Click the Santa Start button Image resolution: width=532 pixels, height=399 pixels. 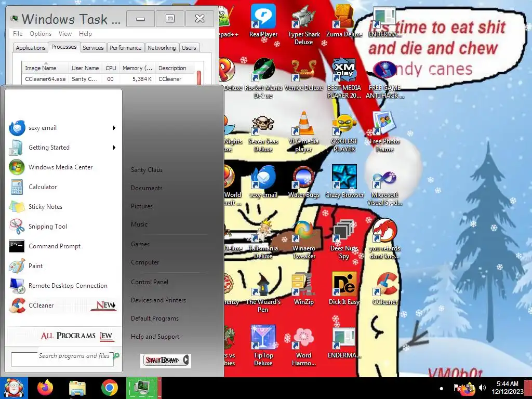(14, 388)
